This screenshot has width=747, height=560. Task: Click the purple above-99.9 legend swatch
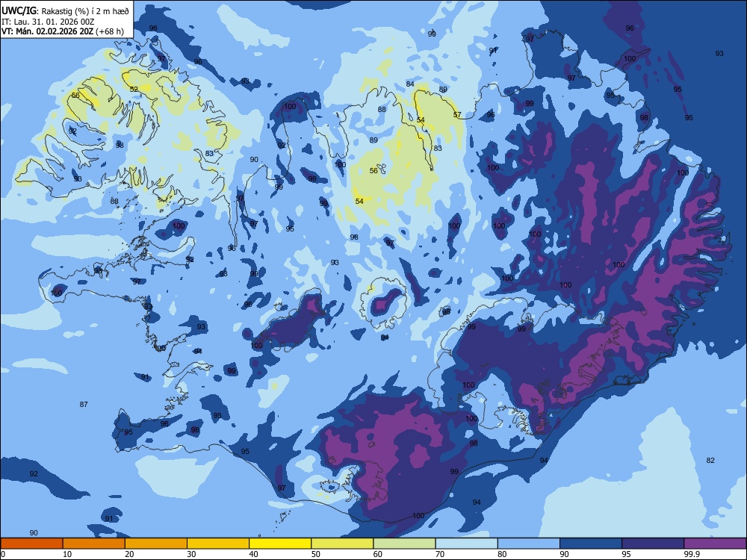click(715, 544)
